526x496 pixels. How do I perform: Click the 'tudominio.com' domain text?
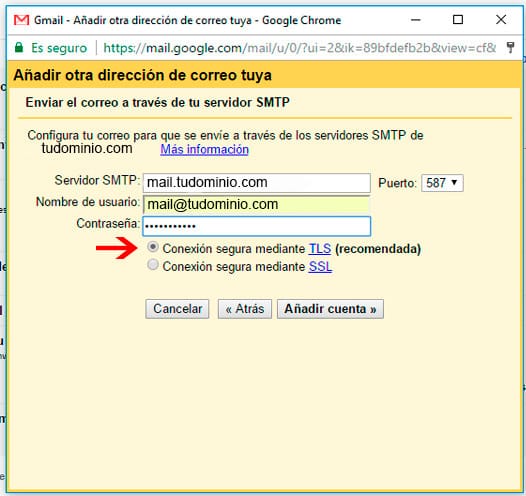pos(87,148)
